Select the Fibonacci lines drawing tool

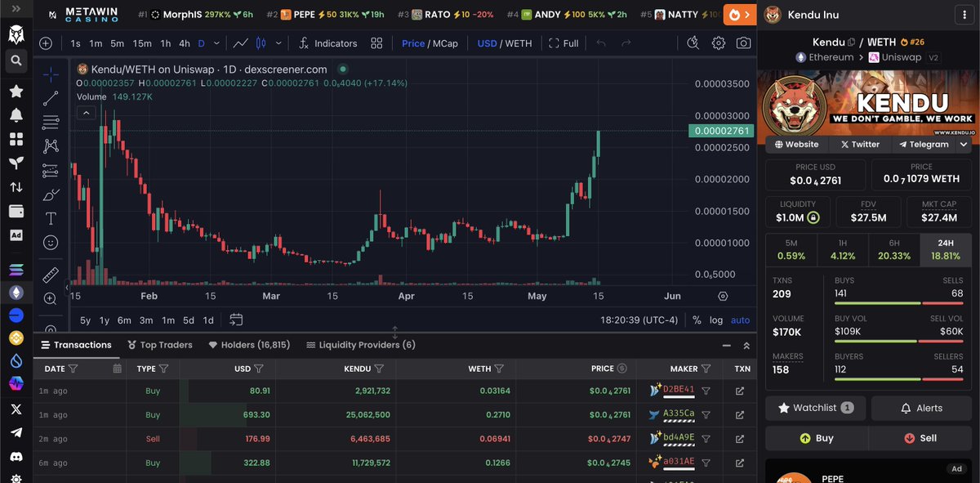(51, 123)
